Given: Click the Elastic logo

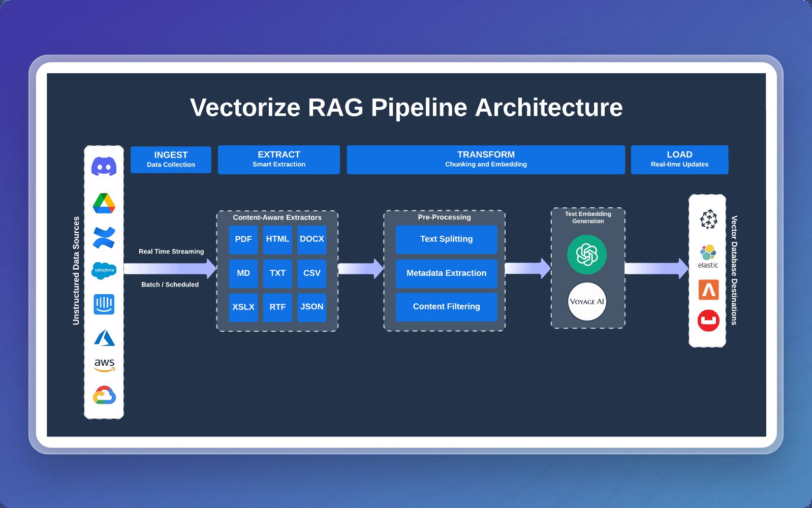Looking at the screenshot, I should (x=708, y=257).
